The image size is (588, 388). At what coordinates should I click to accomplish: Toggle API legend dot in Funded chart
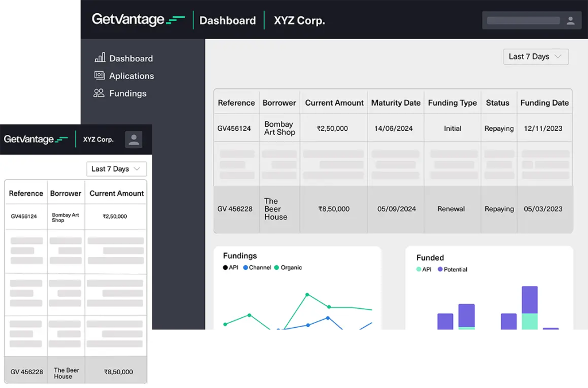tap(419, 269)
